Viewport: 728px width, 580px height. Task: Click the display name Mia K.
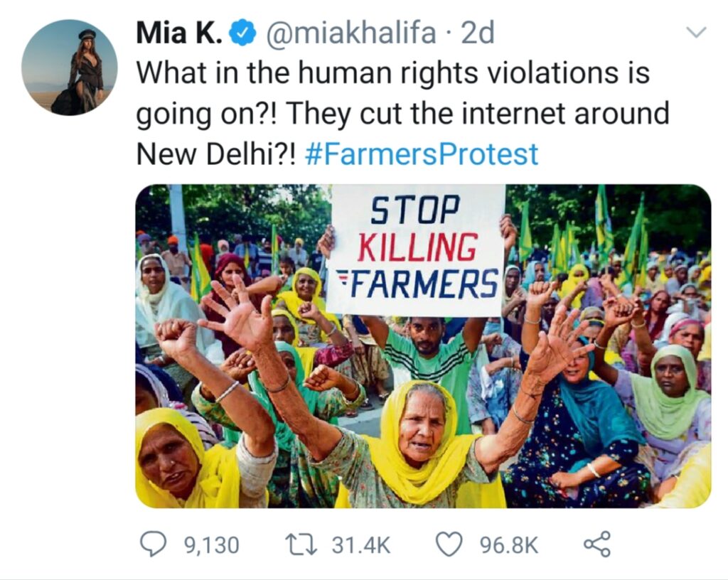pyautogui.click(x=179, y=34)
